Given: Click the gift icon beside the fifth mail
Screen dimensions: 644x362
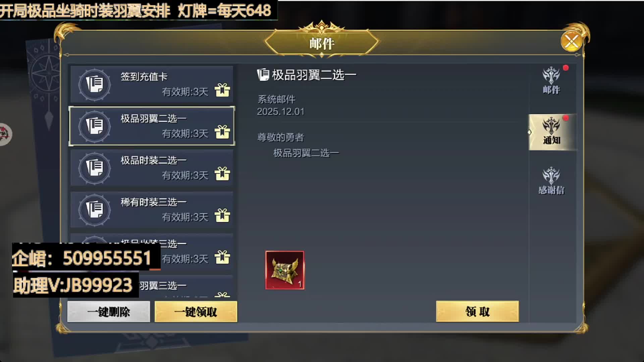Looking at the screenshot, I should pyautogui.click(x=222, y=257).
